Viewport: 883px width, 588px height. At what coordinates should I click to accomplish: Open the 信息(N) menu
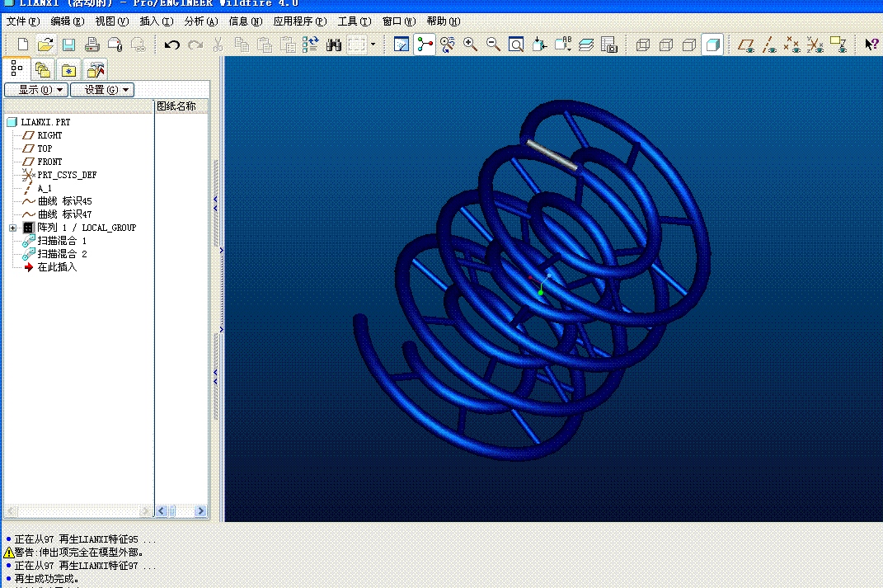click(246, 21)
